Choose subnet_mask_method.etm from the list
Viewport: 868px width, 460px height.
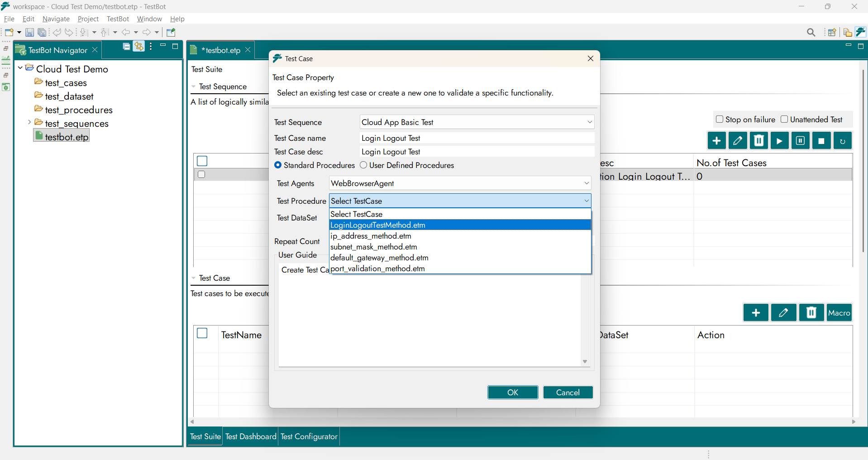374,247
